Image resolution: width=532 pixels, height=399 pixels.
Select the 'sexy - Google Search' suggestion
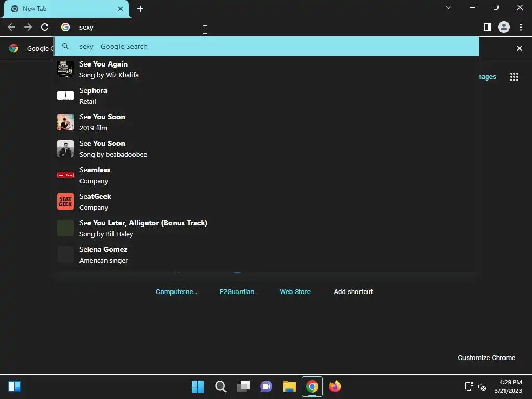267,46
